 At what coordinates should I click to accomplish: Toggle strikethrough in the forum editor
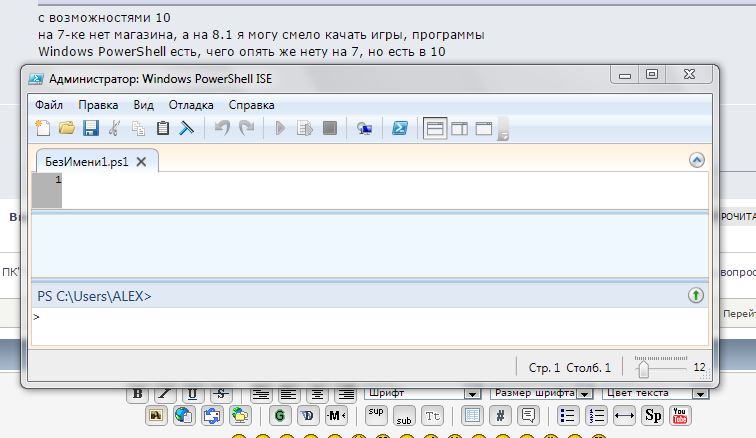pyautogui.click(x=221, y=394)
